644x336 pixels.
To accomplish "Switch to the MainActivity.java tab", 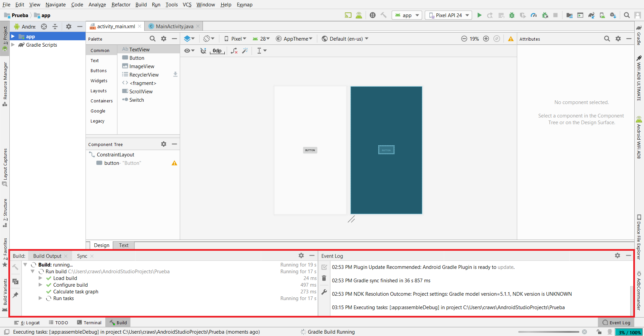I will (174, 26).
